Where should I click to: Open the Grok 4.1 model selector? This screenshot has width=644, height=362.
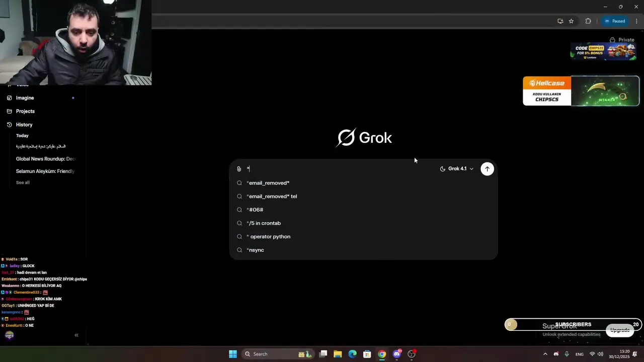click(x=456, y=169)
